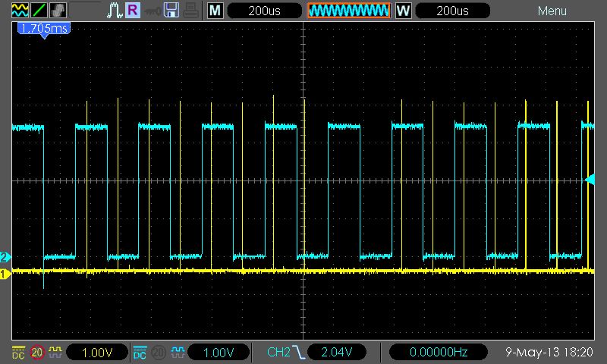The image size is (607, 364).
Task: Select the green diagonal line icon
Action: coord(39,11)
